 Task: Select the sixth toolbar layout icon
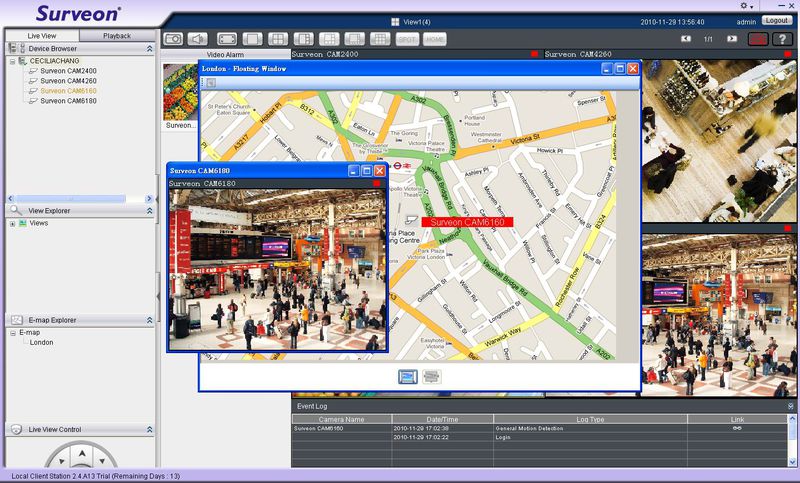pos(304,39)
